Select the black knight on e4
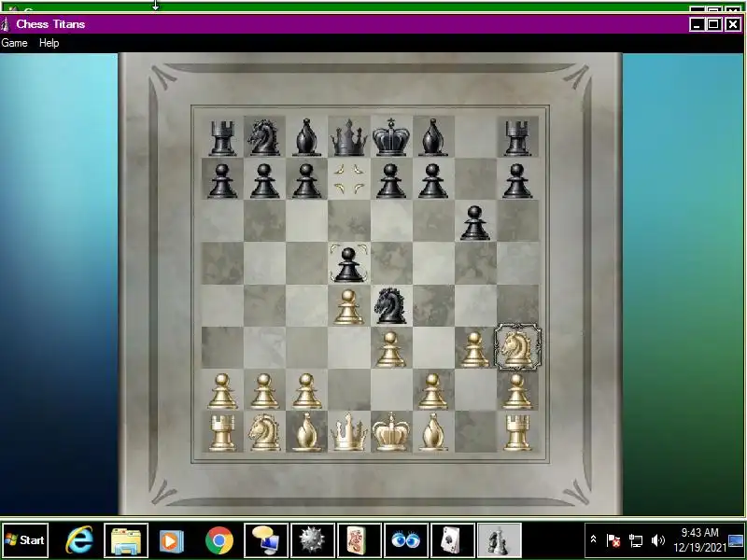 390,305
